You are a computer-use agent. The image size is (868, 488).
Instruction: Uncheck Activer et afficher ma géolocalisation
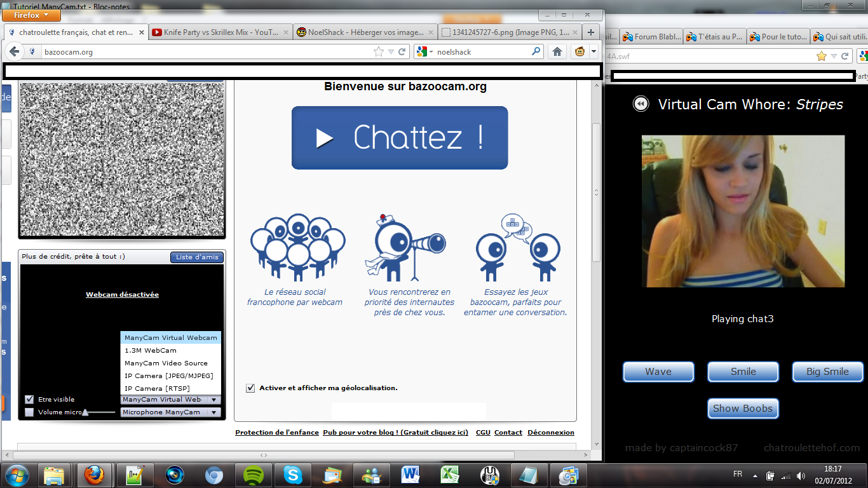tap(250, 388)
